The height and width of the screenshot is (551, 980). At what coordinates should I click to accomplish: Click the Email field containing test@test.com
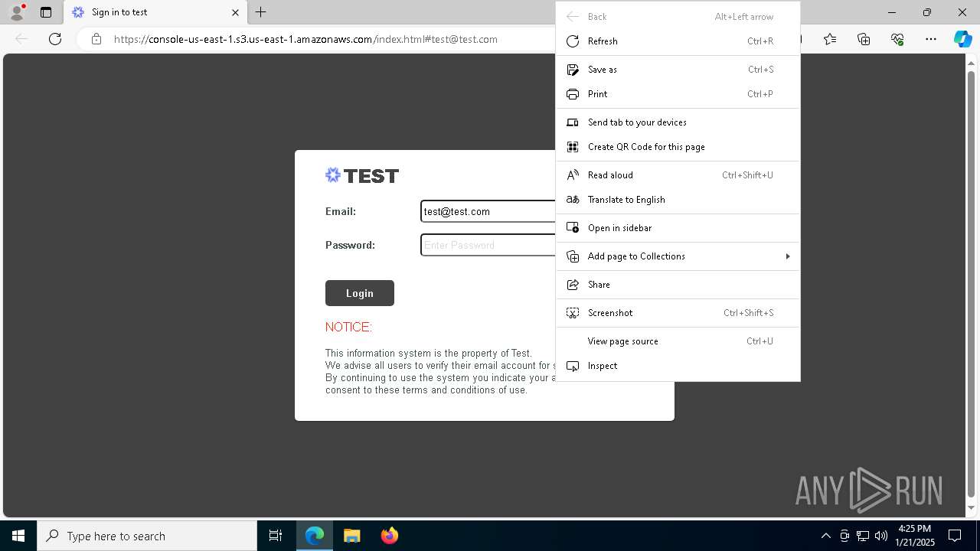coord(488,211)
